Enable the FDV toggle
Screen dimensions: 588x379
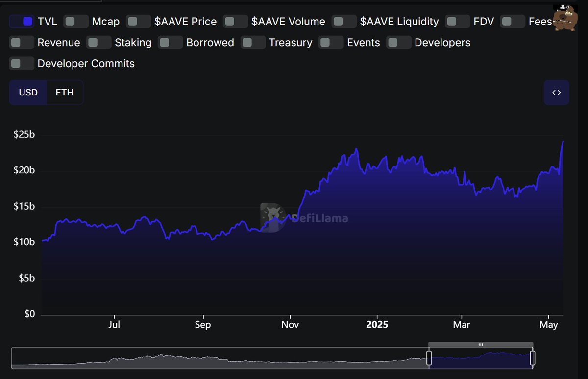coord(457,21)
